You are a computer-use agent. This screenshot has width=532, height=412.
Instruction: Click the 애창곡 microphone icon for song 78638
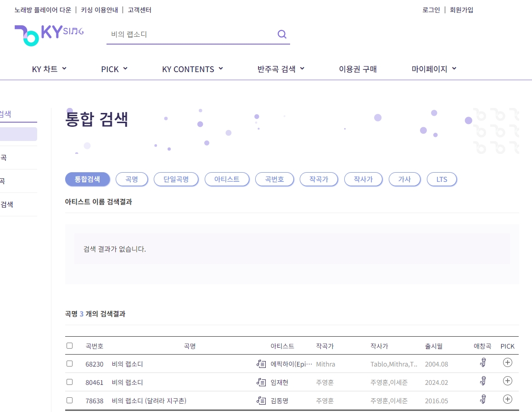(x=482, y=400)
